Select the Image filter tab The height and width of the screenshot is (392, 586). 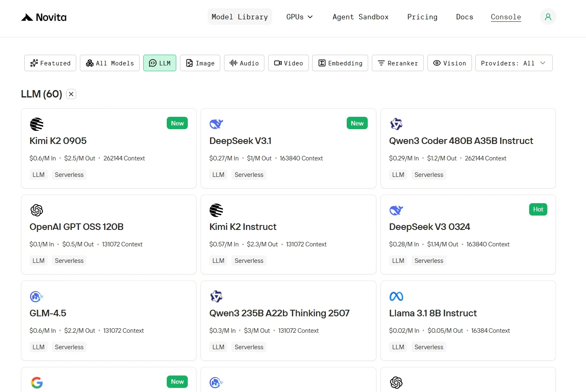click(200, 63)
